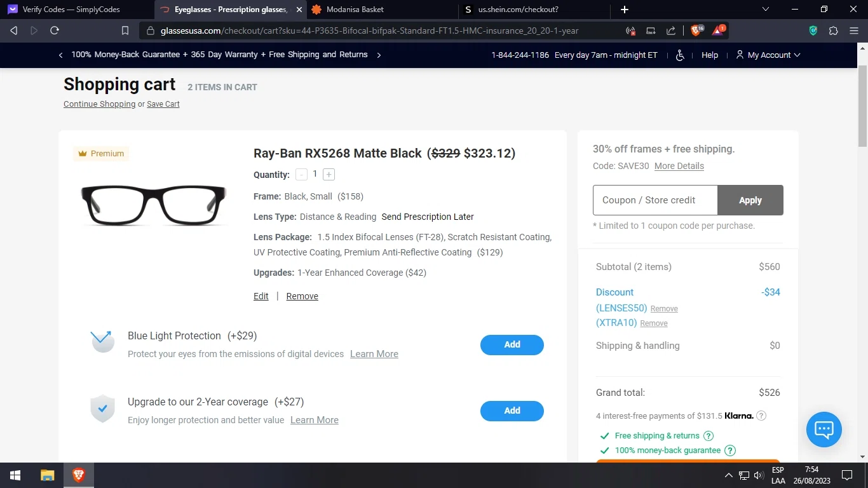Click the taskbar clock 7:54
868x488 pixels.
coord(811,475)
